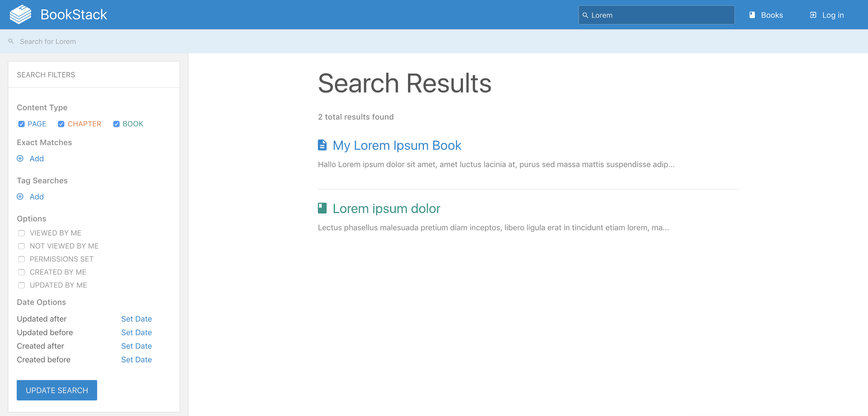Click the Log in arrow icon
Image resolution: width=868 pixels, height=416 pixels.
point(813,15)
